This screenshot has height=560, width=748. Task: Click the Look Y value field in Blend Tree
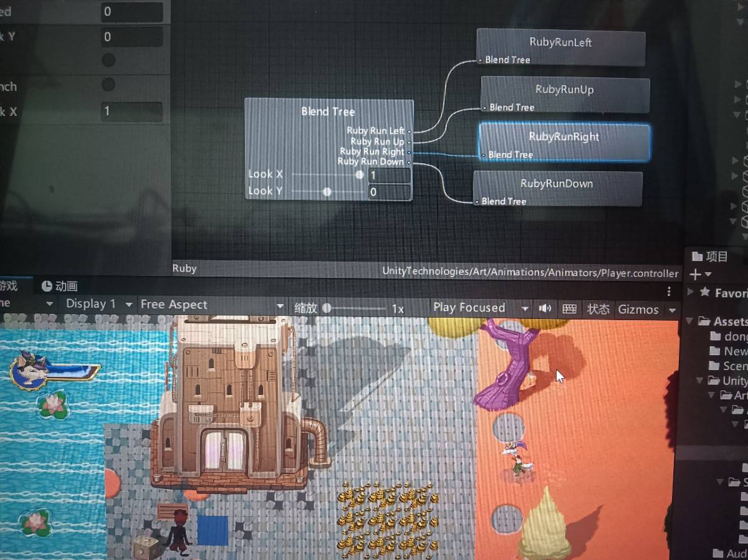point(389,192)
